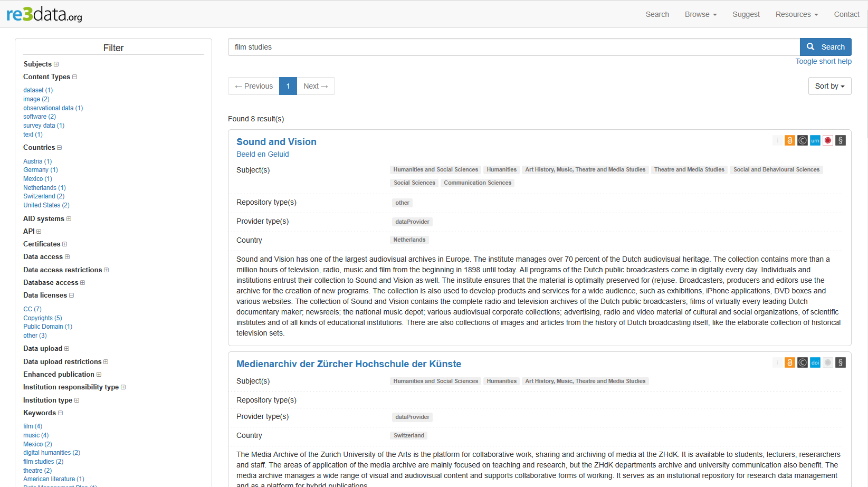Open the Suggest page

pos(746,14)
